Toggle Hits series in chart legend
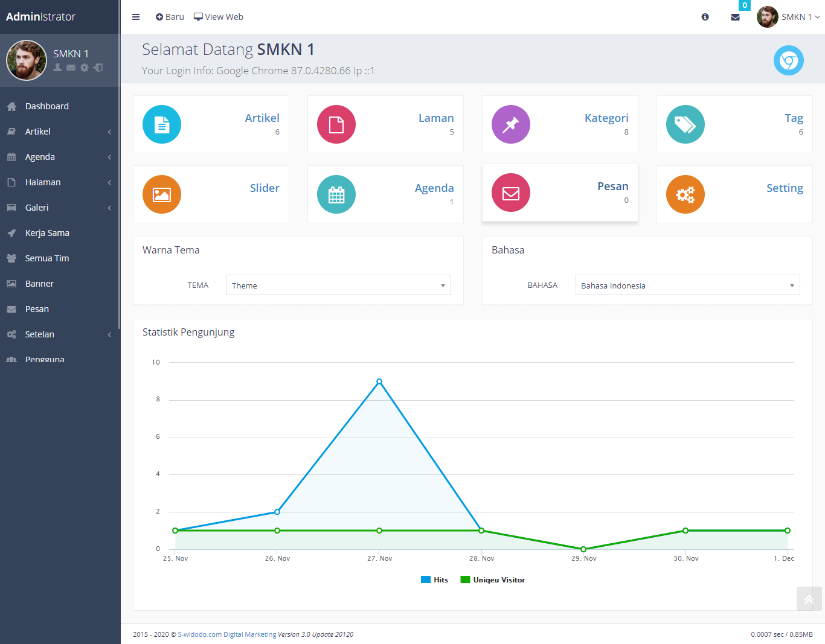The height and width of the screenshot is (644, 825). point(435,580)
